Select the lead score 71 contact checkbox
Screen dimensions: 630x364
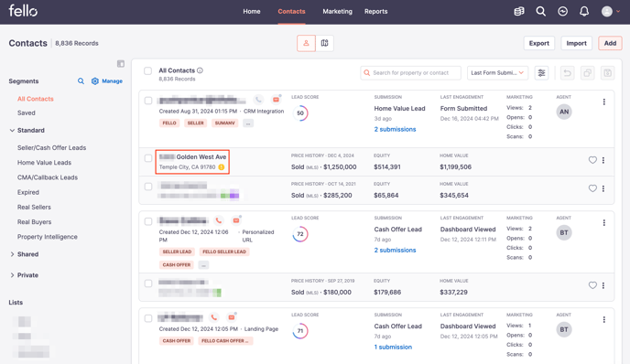pos(148,318)
